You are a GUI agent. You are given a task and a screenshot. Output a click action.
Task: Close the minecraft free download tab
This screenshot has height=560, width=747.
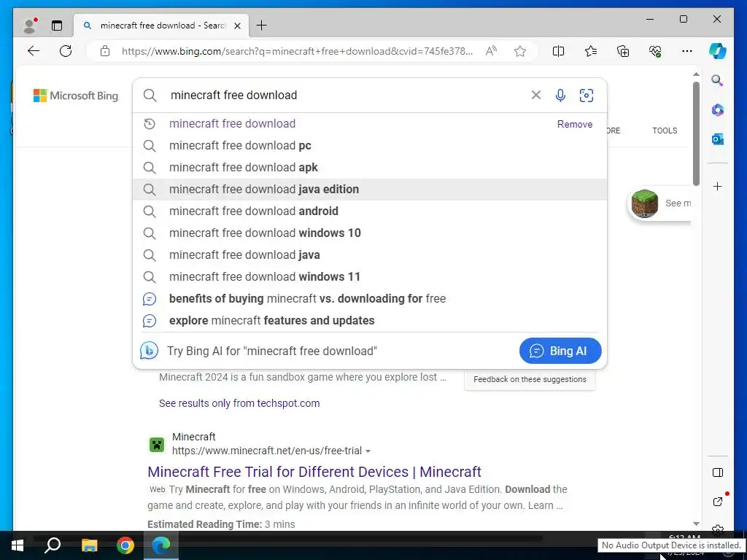pyautogui.click(x=237, y=26)
